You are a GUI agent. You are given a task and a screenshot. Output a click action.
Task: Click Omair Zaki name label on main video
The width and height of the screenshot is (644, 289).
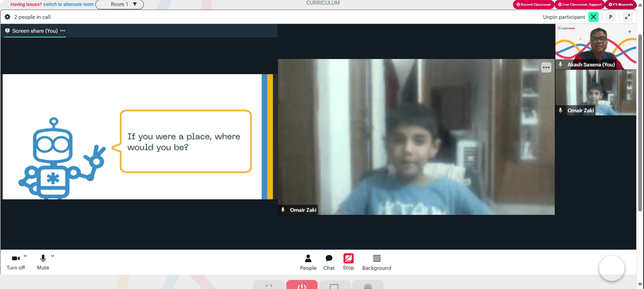(303, 210)
